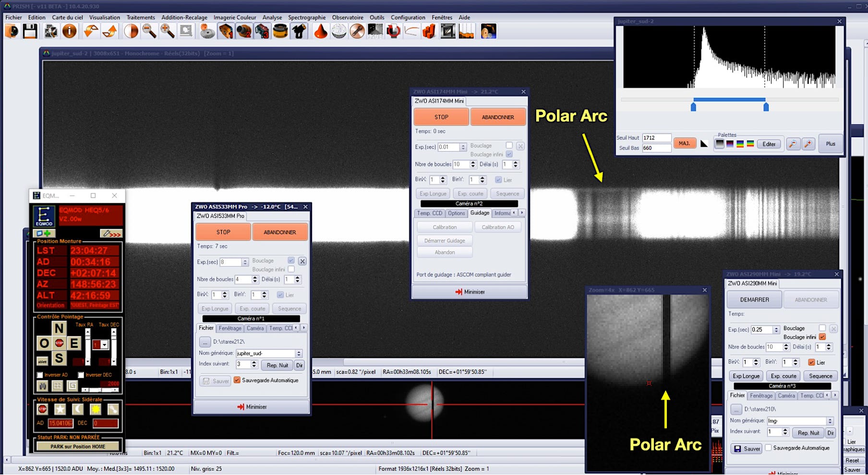Open Nom générique dropdown in ASI533MM window
The height and width of the screenshot is (475, 868).
pos(299,353)
